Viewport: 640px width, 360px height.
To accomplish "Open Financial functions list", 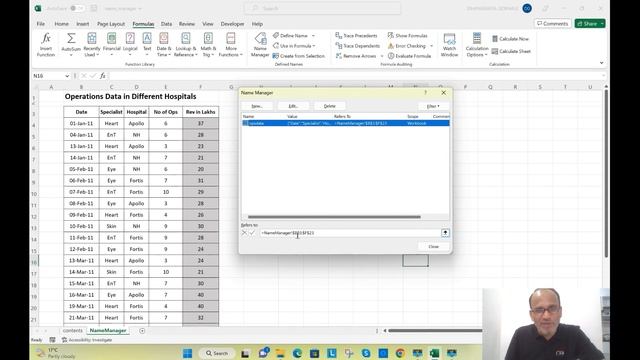I will click(x=111, y=45).
